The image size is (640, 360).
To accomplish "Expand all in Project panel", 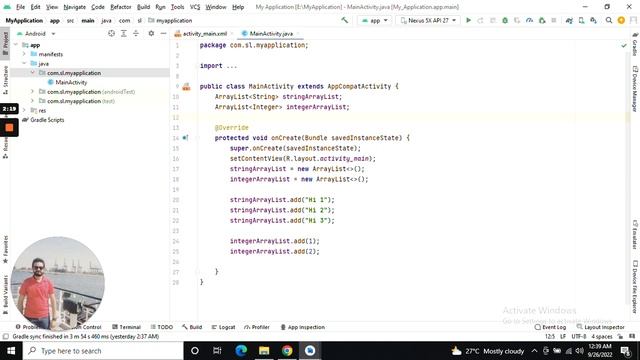I will coord(124,33).
